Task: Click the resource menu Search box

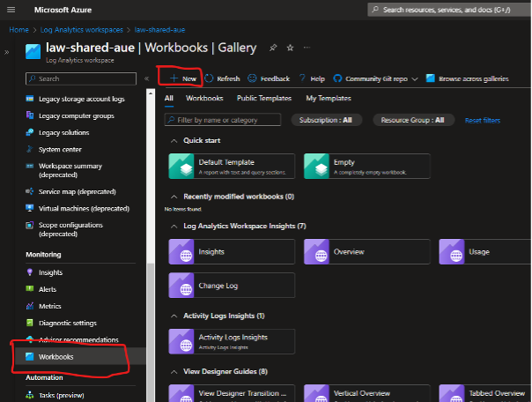Action: point(81,78)
